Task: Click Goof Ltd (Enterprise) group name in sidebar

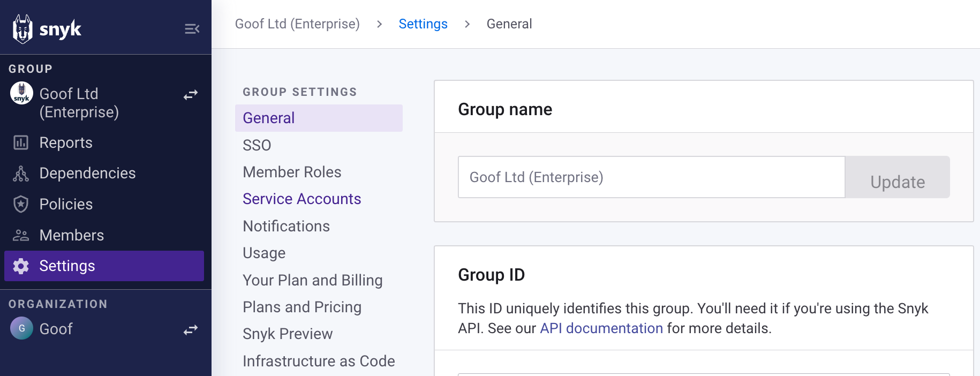Action: (79, 103)
